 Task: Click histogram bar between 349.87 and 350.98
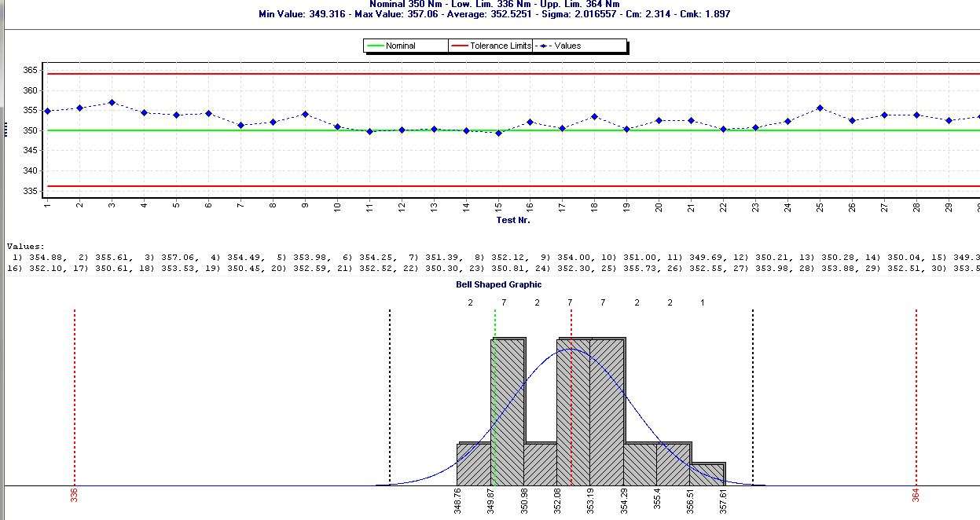point(508,412)
